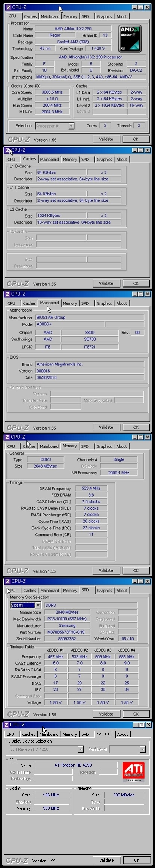Open the Perf Level dropdown
The width and height of the screenshot is (155, 868).
click(142, 749)
